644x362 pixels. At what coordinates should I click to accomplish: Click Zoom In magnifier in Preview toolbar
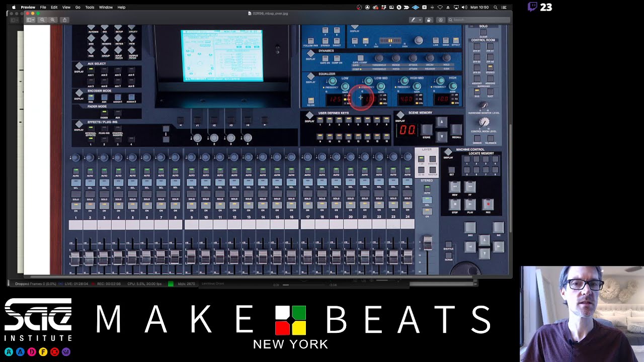pyautogui.click(x=52, y=20)
